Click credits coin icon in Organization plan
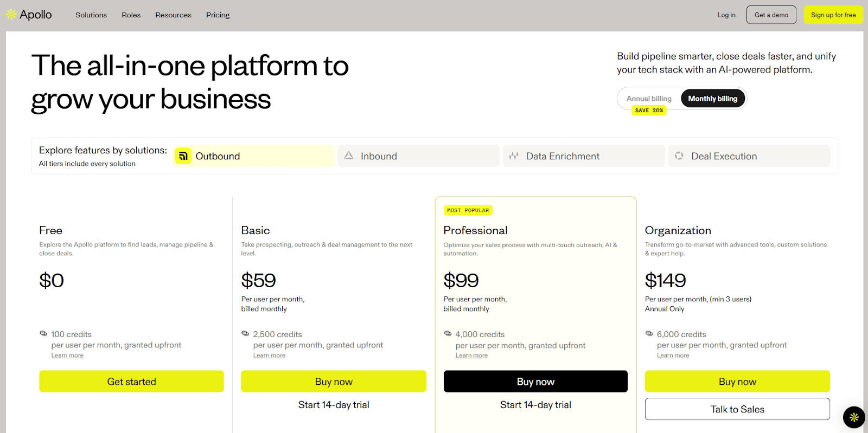The height and width of the screenshot is (433, 868). pos(649,334)
